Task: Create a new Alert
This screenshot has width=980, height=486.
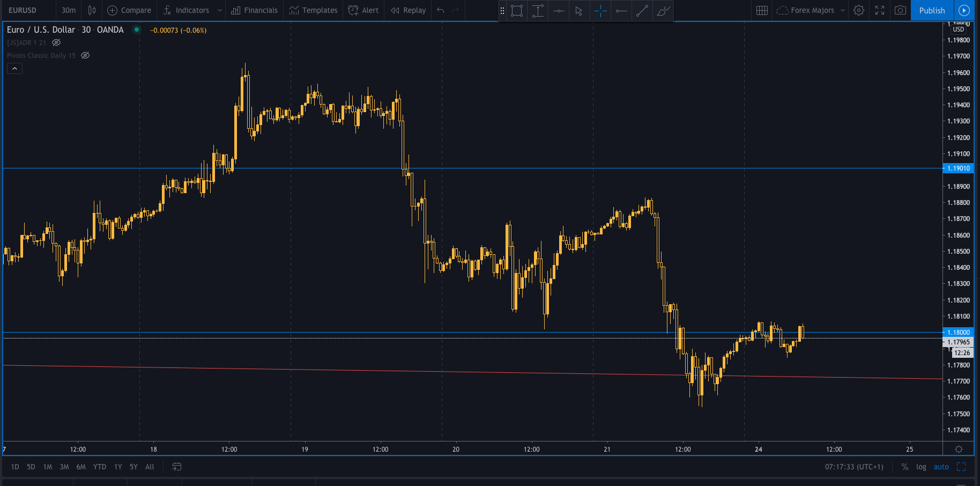Action: (363, 10)
